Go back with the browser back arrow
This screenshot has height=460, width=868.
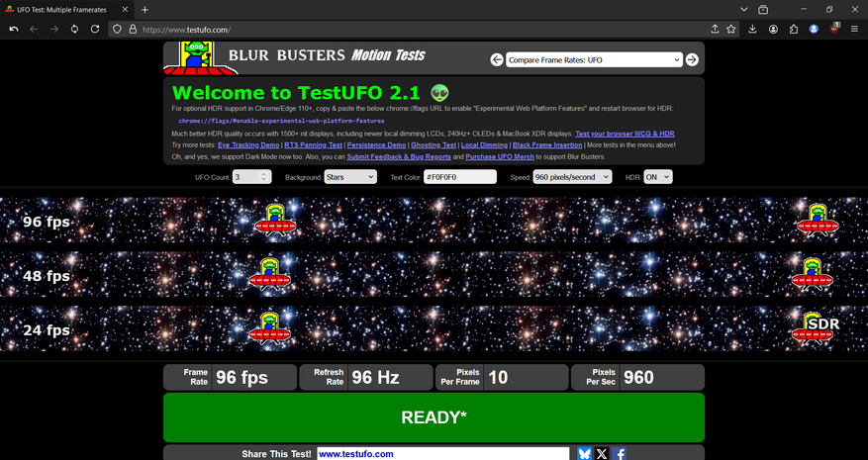point(34,30)
